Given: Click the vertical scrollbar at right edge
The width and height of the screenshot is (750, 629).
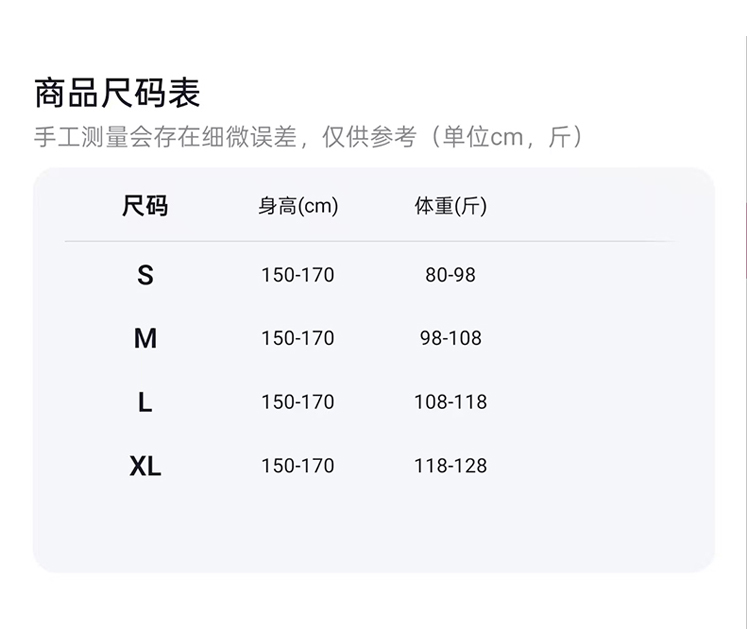Looking at the screenshot, I should (747, 240).
